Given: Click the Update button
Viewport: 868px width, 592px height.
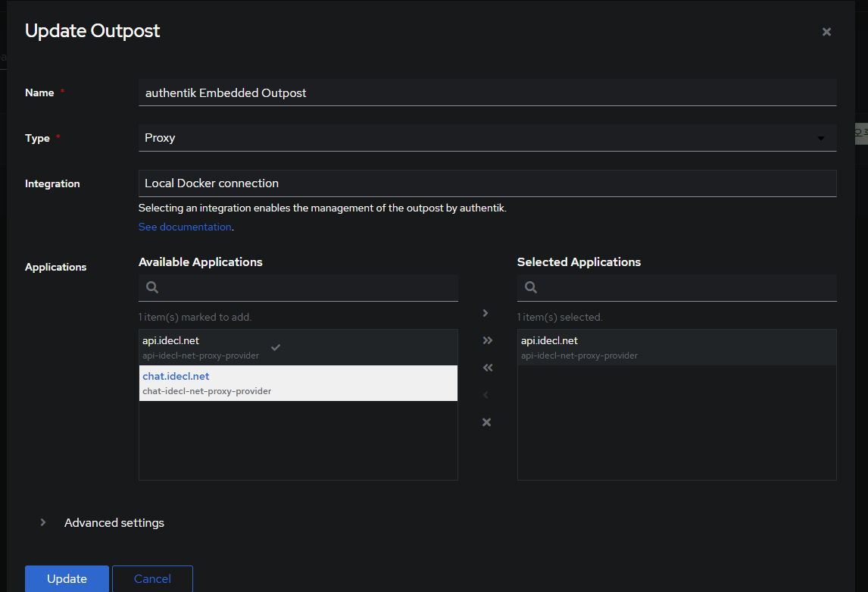Looking at the screenshot, I should tap(67, 578).
